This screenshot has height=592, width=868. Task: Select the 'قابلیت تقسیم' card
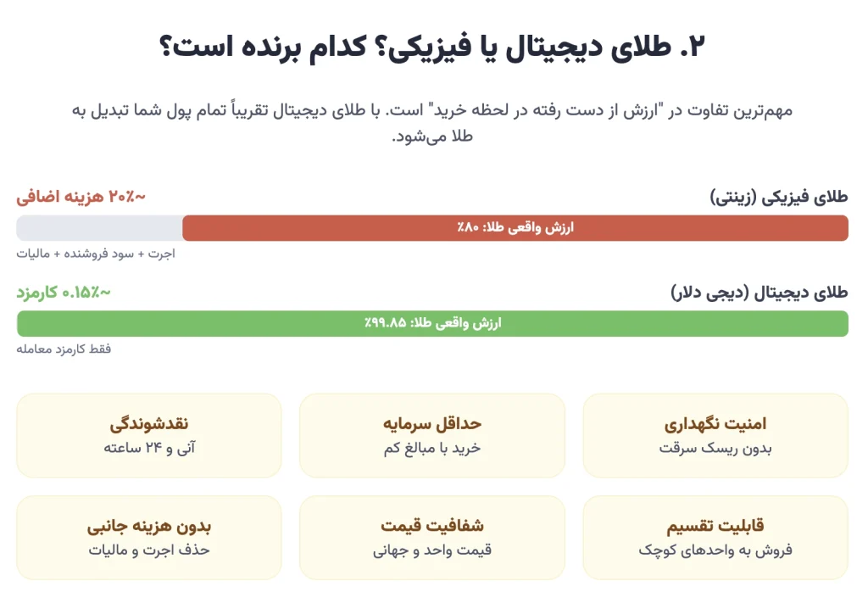715,538
